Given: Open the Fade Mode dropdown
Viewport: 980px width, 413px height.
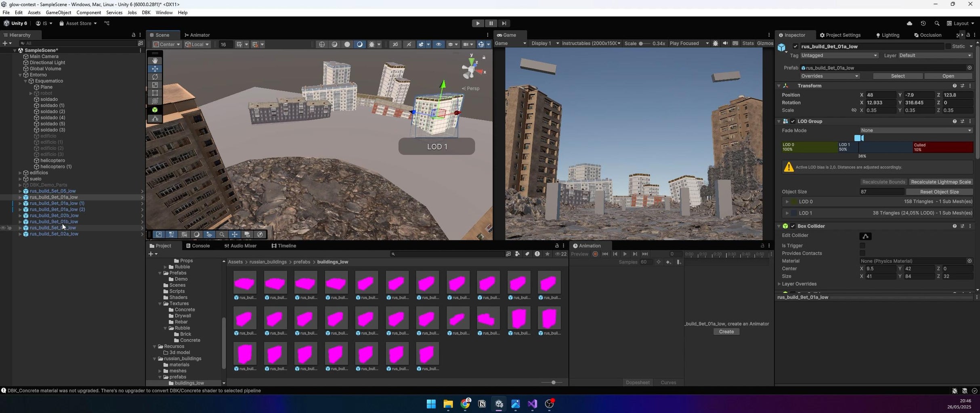Looking at the screenshot, I should click(916, 131).
